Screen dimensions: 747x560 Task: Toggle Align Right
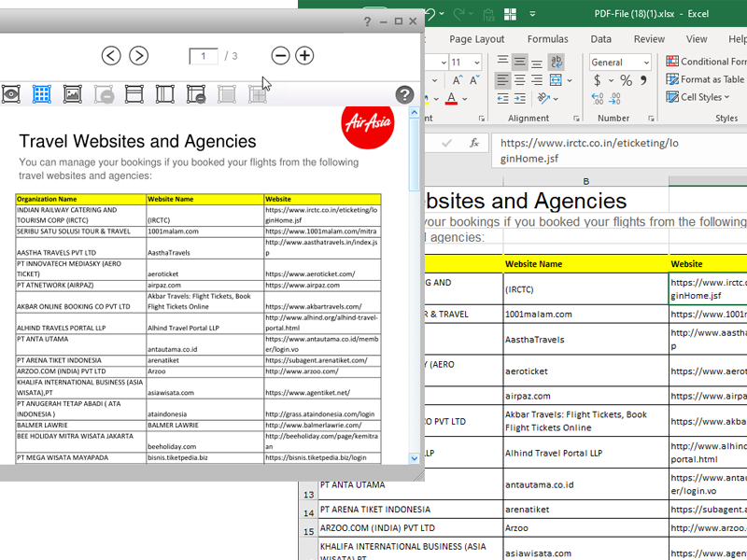pos(537,80)
